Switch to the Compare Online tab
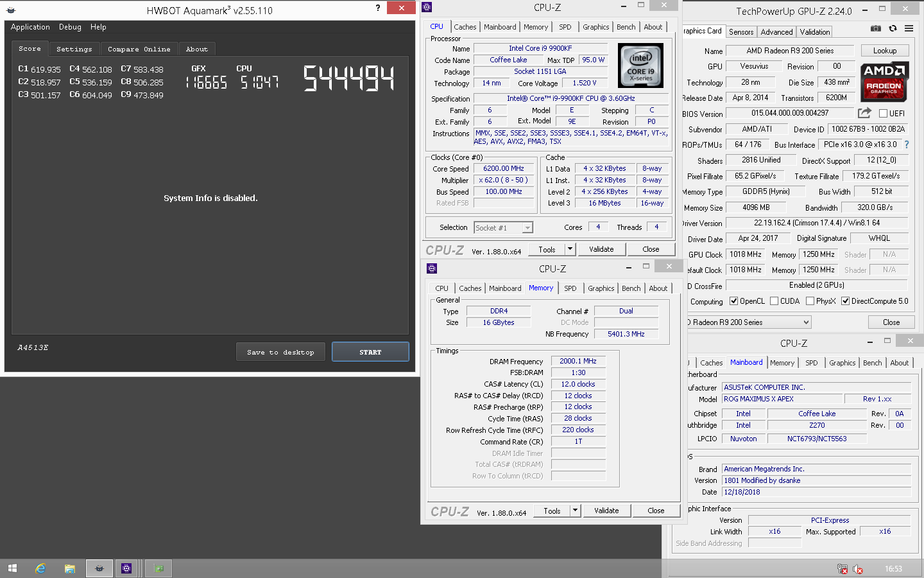This screenshot has height=578, width=924. tap(139, 49)
